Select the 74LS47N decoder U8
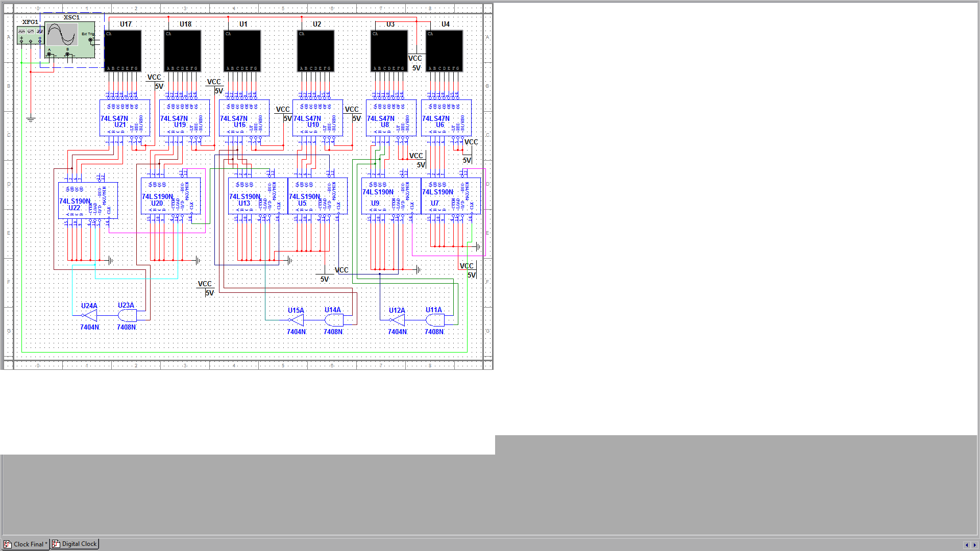 [x=391, y=118]
